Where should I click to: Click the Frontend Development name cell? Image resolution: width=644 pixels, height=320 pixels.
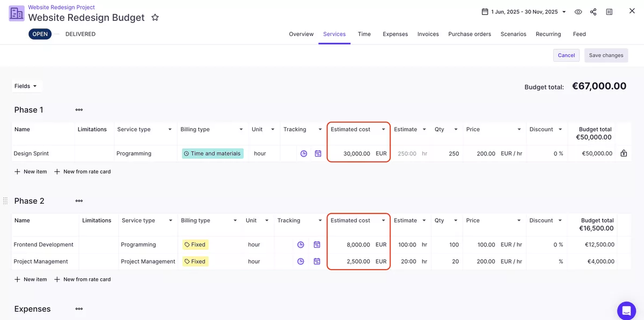(x=45, y=245)
